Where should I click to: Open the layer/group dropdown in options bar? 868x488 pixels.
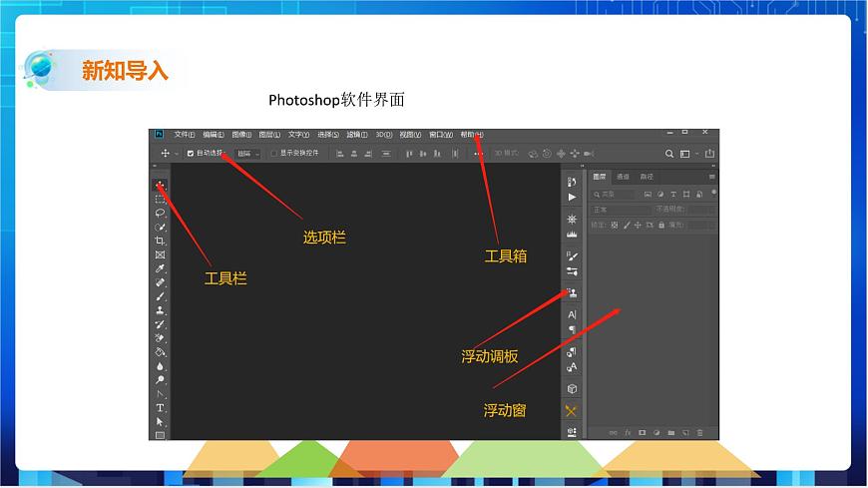(247, 154)
